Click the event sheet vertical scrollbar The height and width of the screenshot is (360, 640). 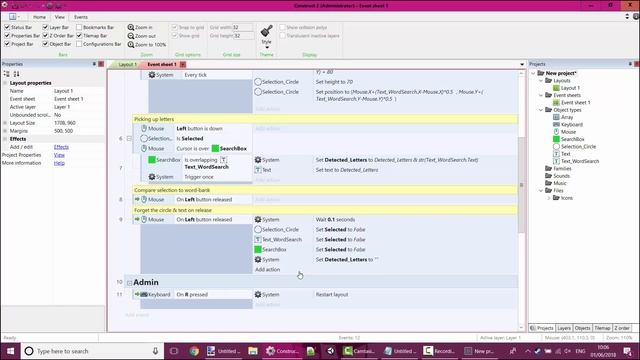(521, 185)
